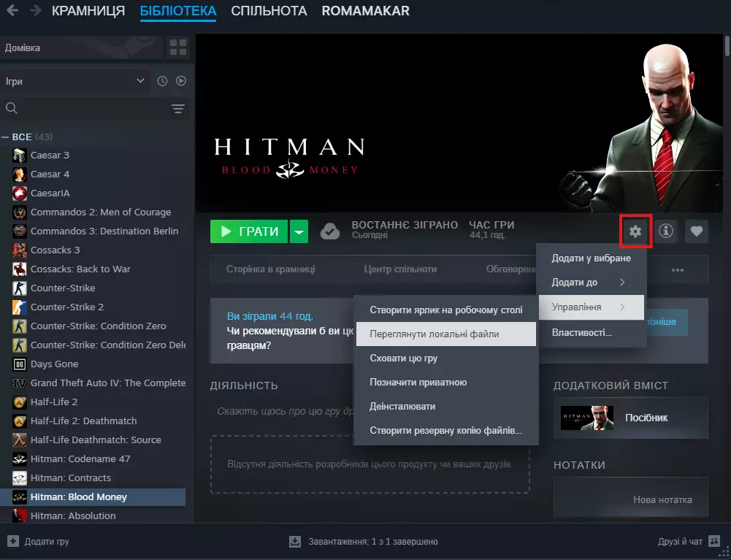731x560 pixels.
Task: Open the Ігри category dropdown
Action: pyautogui.click(x=75, y=81)
